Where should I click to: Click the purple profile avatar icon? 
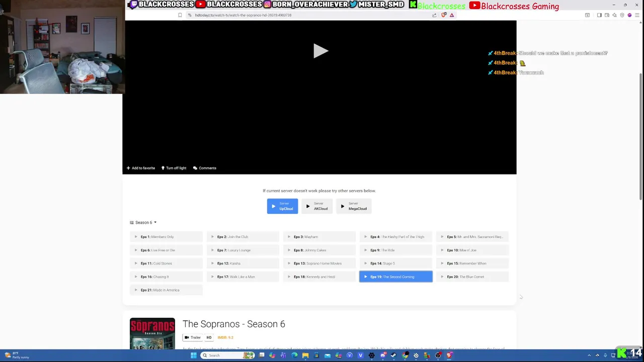[x=629, y=15]
